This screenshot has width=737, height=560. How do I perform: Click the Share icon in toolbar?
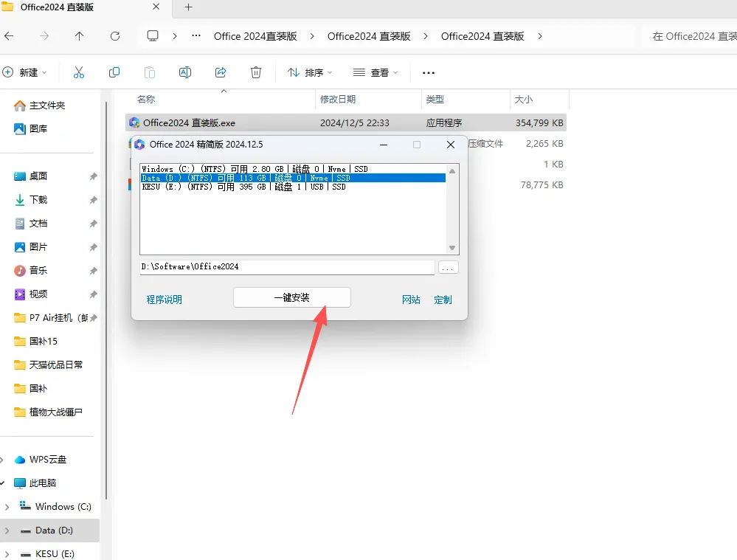tap(221, 72)
